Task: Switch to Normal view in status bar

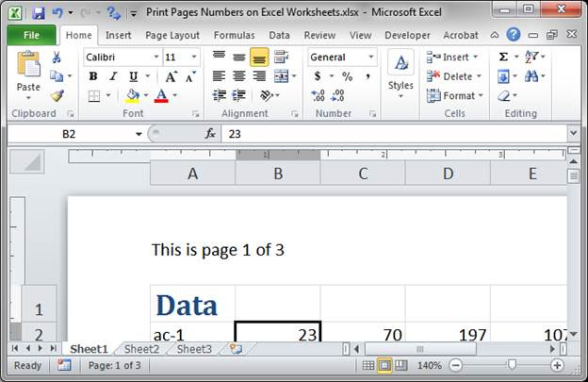Action: click(x=368, y=365)
